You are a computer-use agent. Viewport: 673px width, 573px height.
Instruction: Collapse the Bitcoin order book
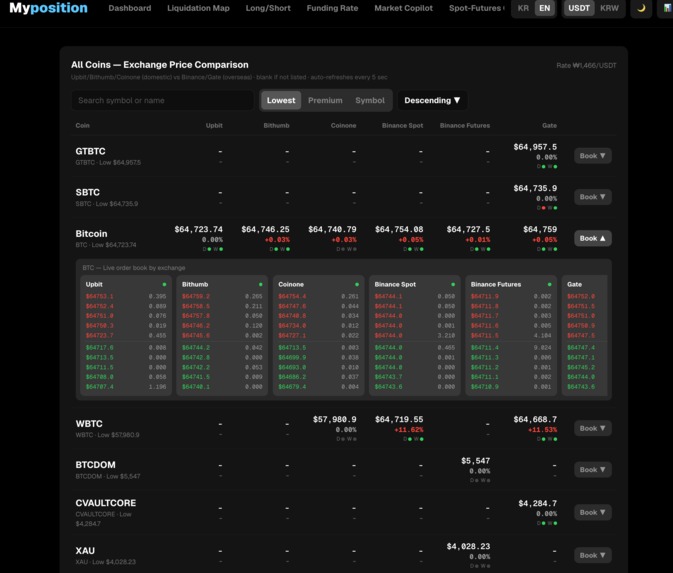point(592,238)
